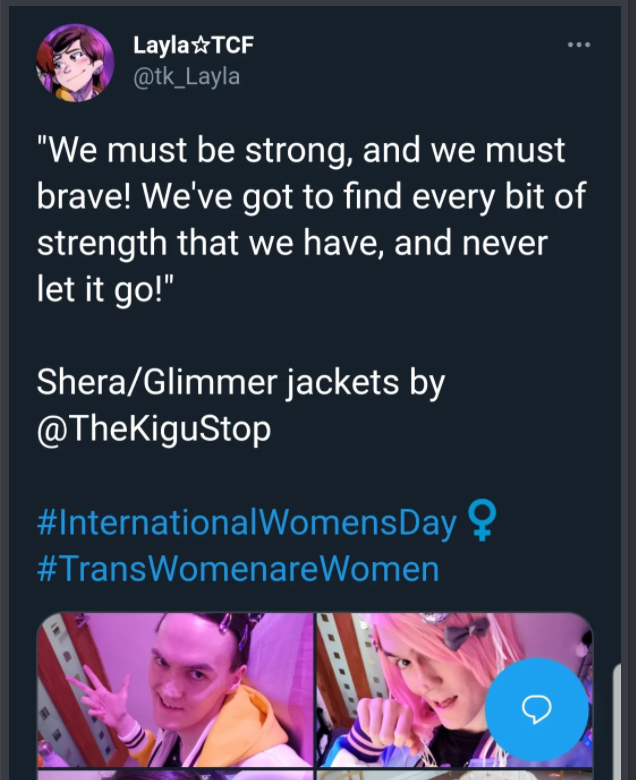
Task: Click the scrollbar handle at right edge
Action: 617,721
